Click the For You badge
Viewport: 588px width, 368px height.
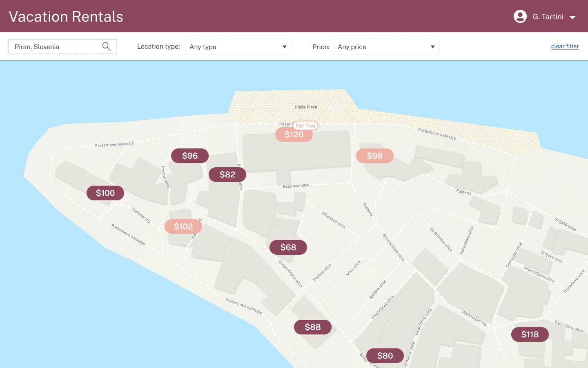305,126
